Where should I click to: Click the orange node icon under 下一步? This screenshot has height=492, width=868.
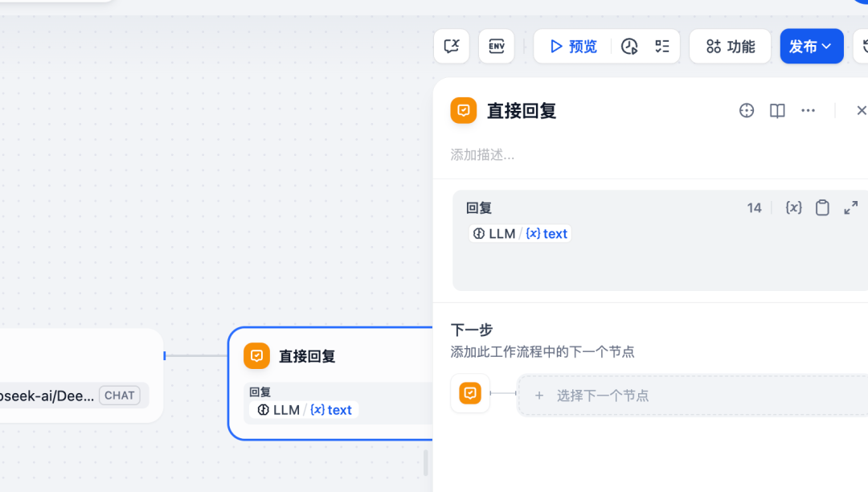[470, 393]
